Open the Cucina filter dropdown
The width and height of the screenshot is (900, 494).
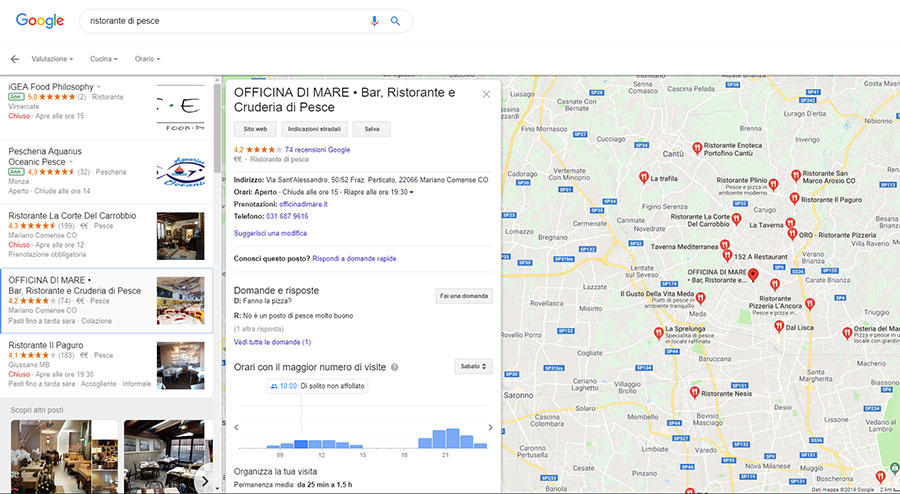(x=103, y=59)
